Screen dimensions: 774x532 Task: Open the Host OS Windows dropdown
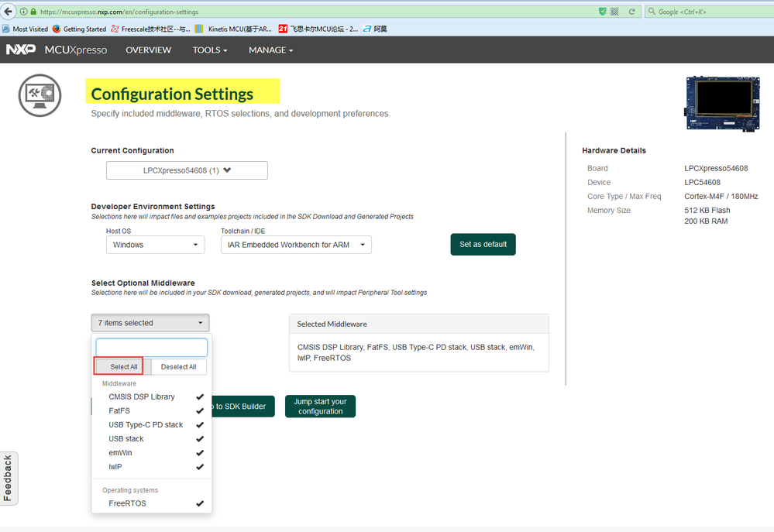click(156, 245)
